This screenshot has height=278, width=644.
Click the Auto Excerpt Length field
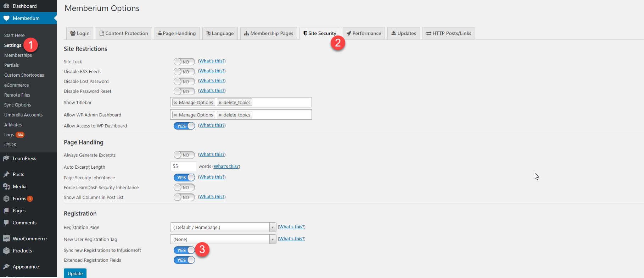point(184,166)
